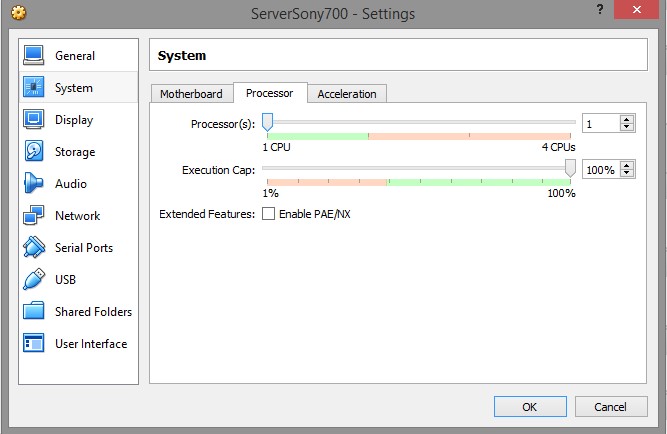
Task: Decrease execution cap with down arrow
Action: (x=626, y=173)
